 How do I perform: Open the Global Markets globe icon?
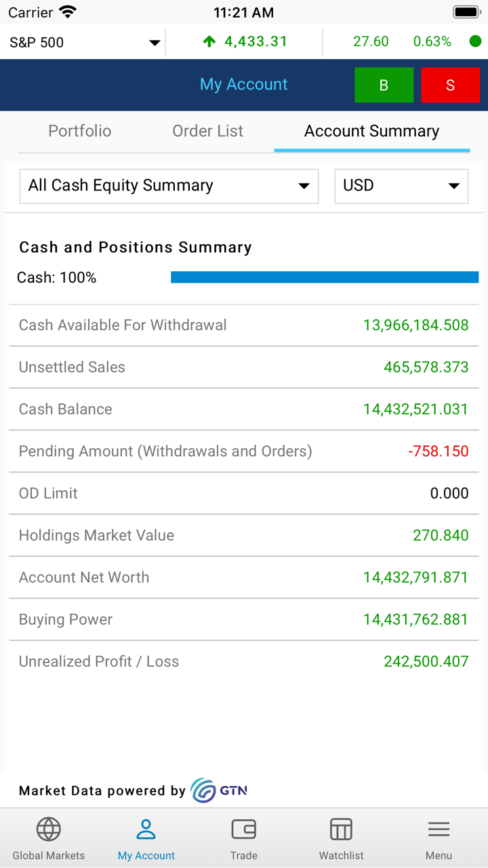tap(49, 829)
